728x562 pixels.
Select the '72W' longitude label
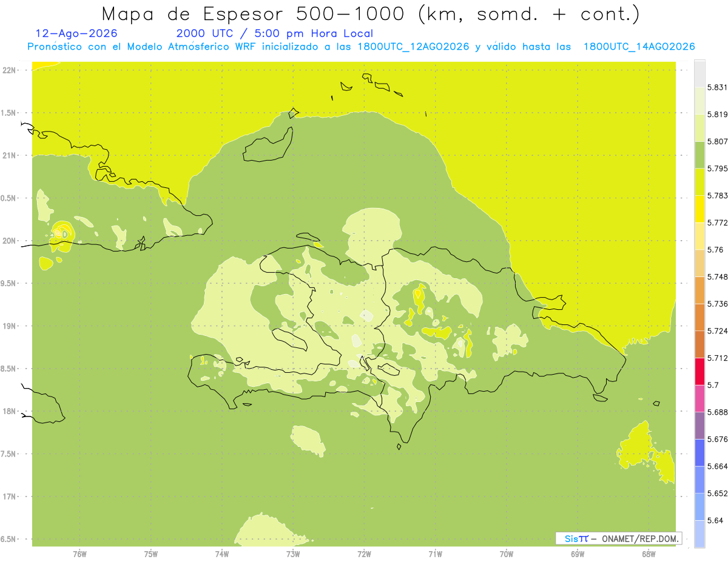[x=364, y=554]
